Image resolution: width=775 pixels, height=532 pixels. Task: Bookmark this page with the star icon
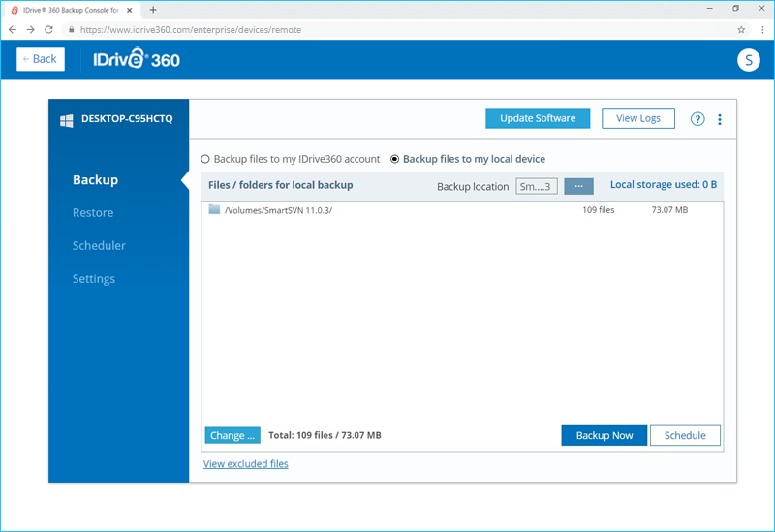pos(741,29)
